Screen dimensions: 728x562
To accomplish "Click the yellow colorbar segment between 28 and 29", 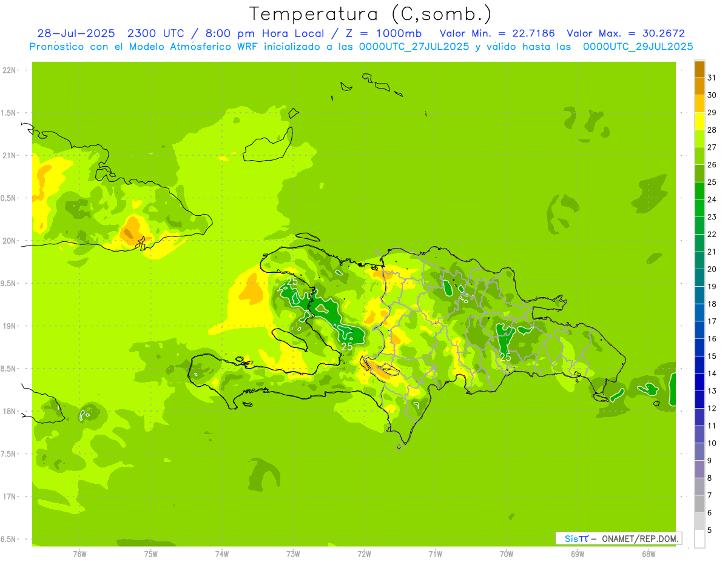I will [699, 121].
